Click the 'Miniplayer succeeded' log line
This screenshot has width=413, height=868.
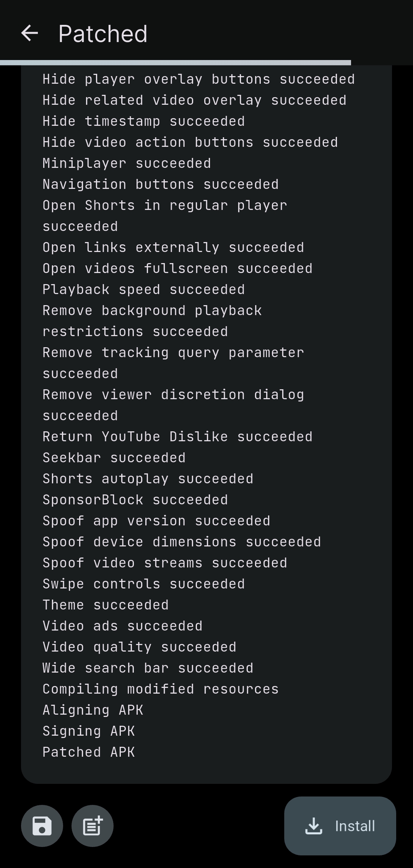[127, 163]
